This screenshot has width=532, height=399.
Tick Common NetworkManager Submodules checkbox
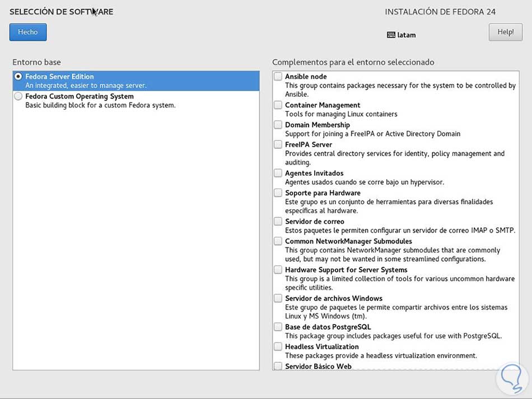coord(278,241)
